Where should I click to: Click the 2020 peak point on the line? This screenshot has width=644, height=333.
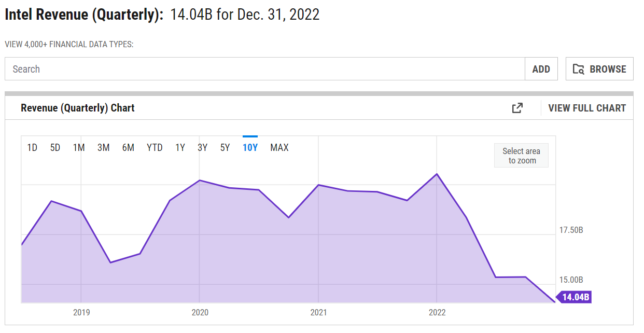pos(200,181)
